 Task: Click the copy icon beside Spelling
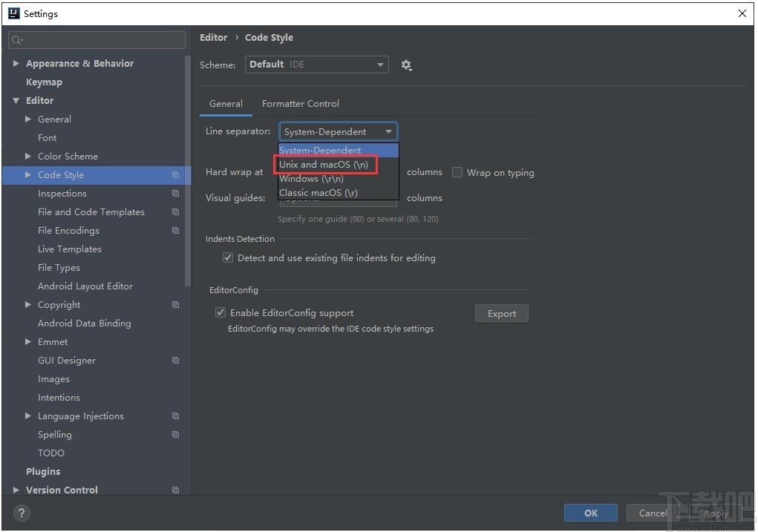coord(175,435)
